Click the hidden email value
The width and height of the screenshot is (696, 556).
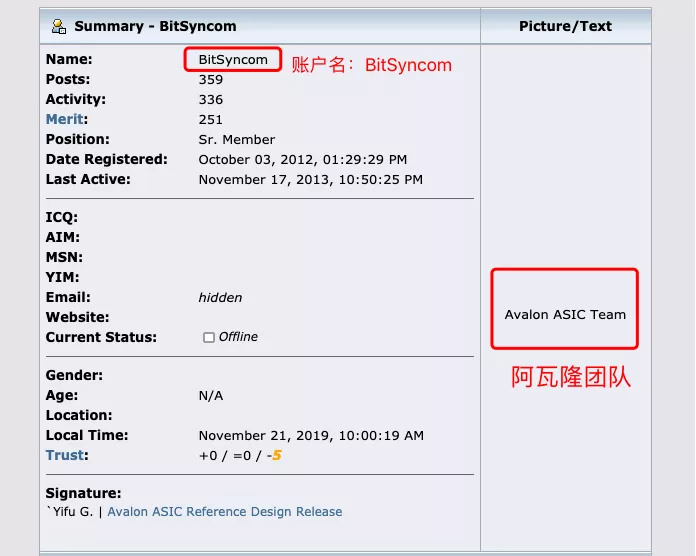220,297
